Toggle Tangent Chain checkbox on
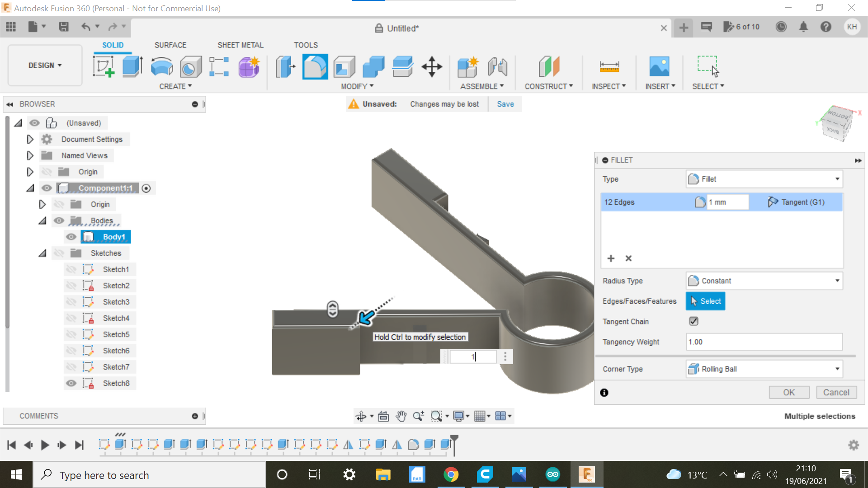 (x=693, y=321)
